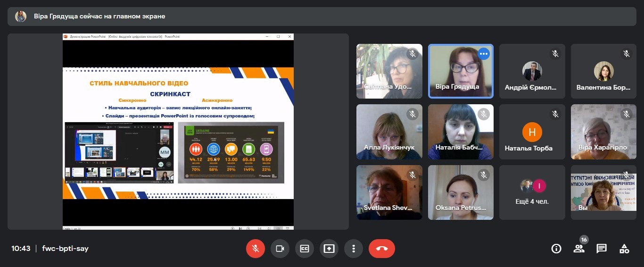Show the participants list panel
644x267 pixels.
579,249
